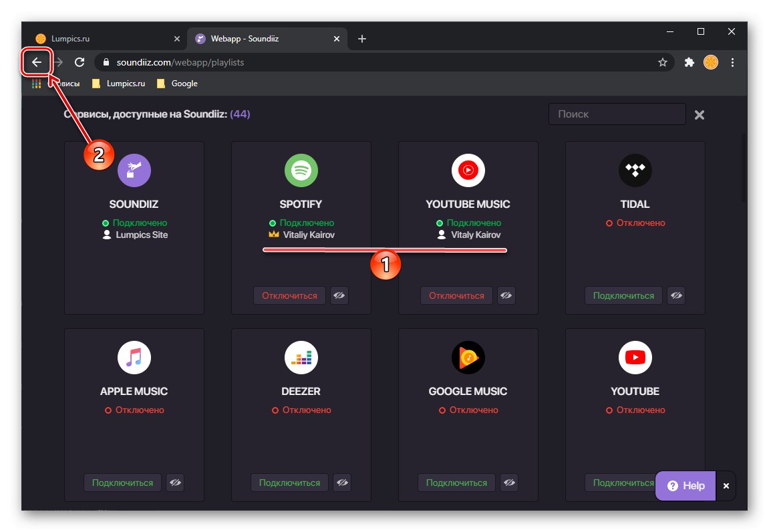The width and height of the screenshot is (769, 532).
Task: View site info via the padlock icon
Action: [x=106, y=62]
